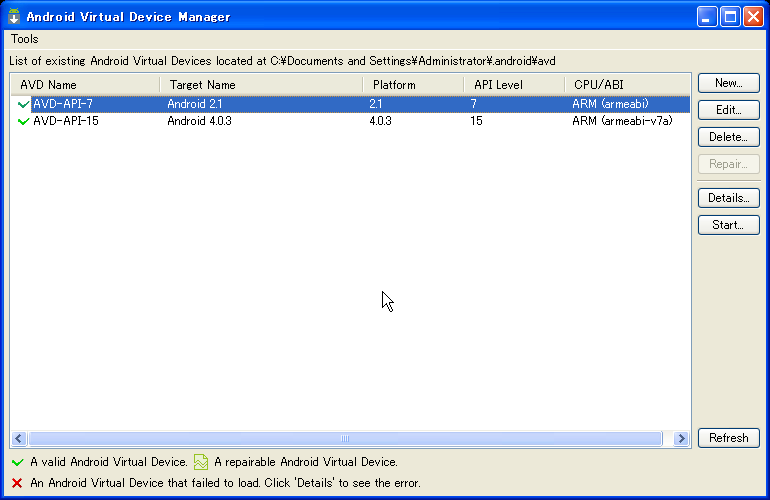This screenshot has width=770, height=500.
Task: Click the 'ARM (armeabi)' cell
Action: coord(610,104)
